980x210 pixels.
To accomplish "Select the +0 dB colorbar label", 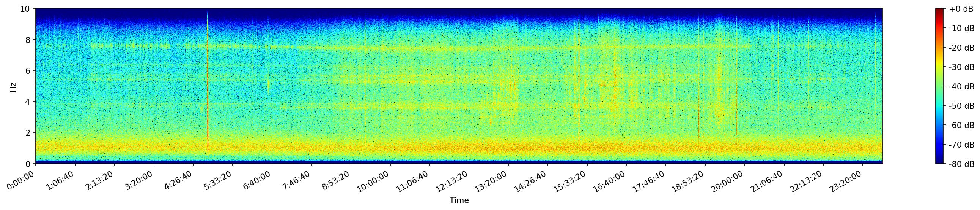I will click(x=961, y=9).
